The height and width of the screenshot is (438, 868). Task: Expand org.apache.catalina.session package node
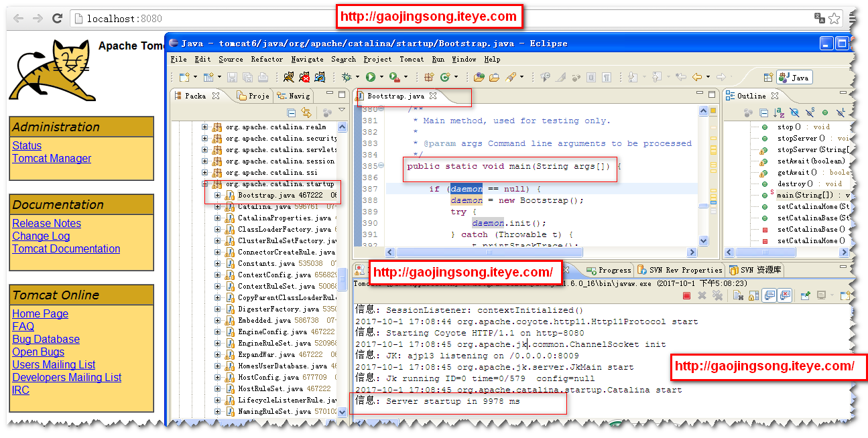coord(205,161)
